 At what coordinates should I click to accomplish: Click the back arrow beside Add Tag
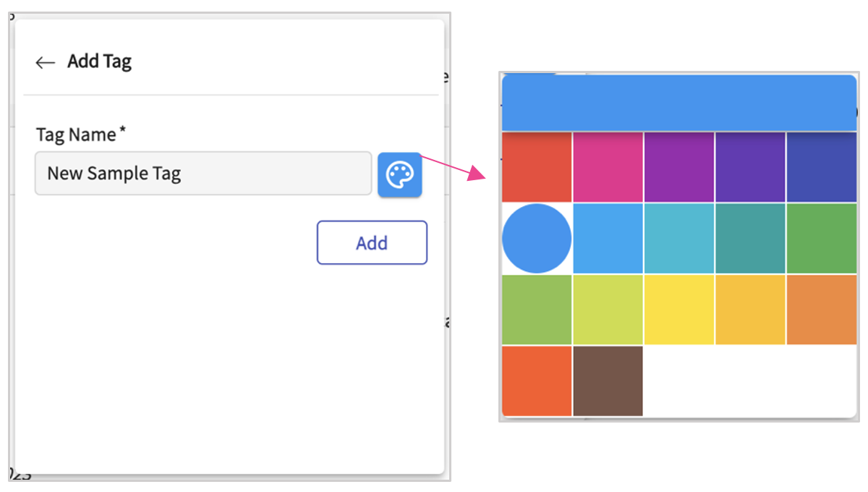[x=45, y=62]
